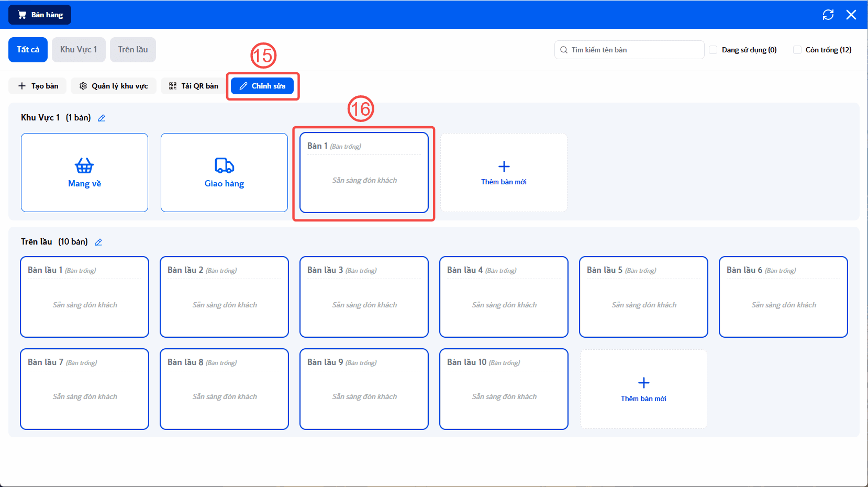Select table card Bàn lầu 2
Viewport: 868px width, 487px height.
pos(224,297)
